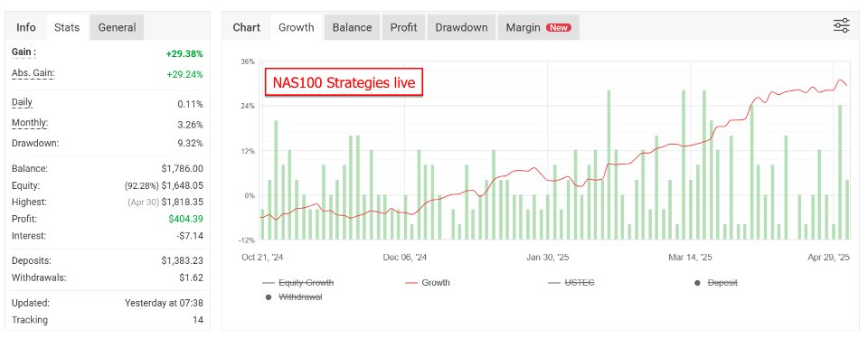Click the NAS100 Strategies live label box

(344, 82)
